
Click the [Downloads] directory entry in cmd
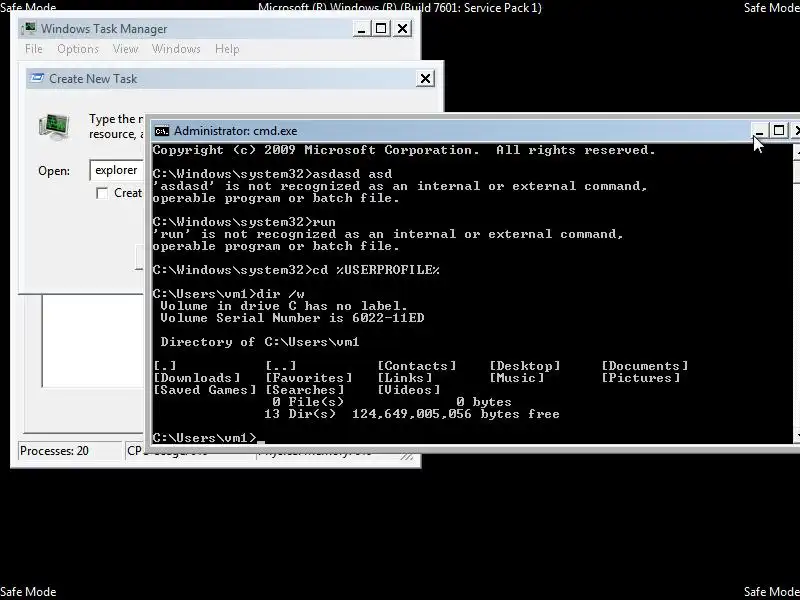pyautogui.click(x=196, y=378)
